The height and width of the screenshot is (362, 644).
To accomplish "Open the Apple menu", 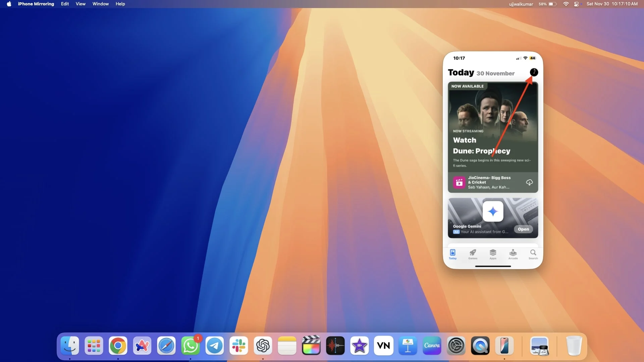I will [9, 4].
